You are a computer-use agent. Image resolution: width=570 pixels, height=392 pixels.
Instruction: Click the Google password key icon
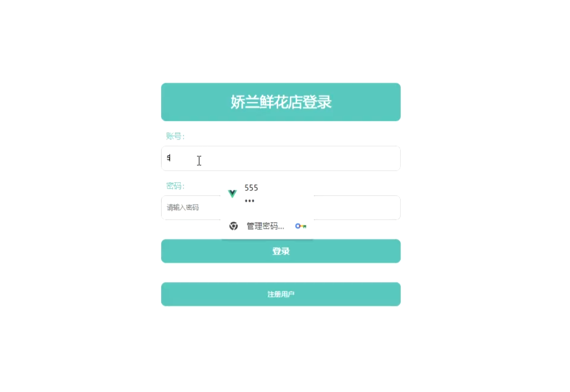coord(301,226)
